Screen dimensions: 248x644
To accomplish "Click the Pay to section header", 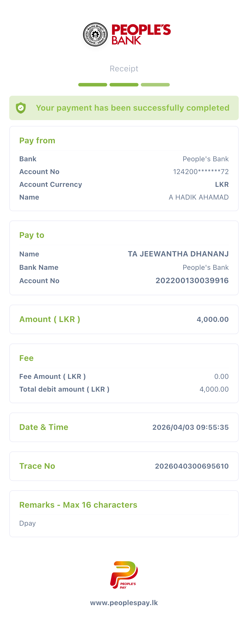I will pos(32,235).
